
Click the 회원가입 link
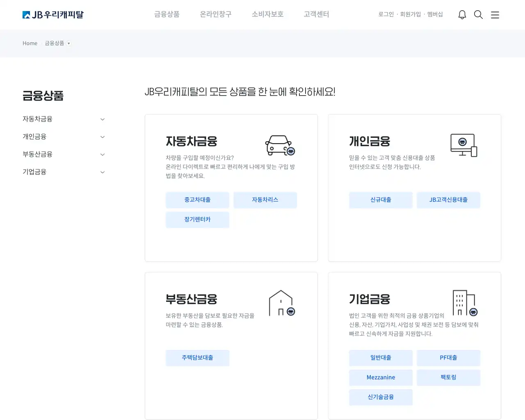coord(411,14)
